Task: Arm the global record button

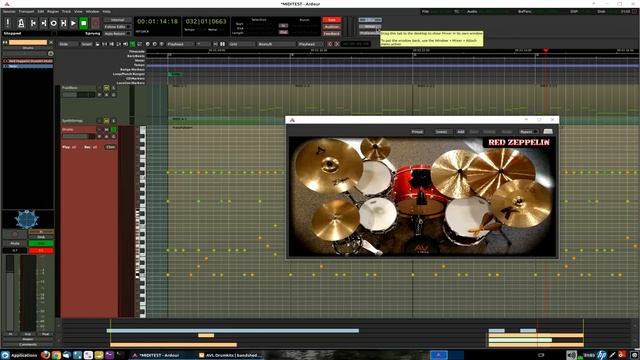Action: [95, 23]
